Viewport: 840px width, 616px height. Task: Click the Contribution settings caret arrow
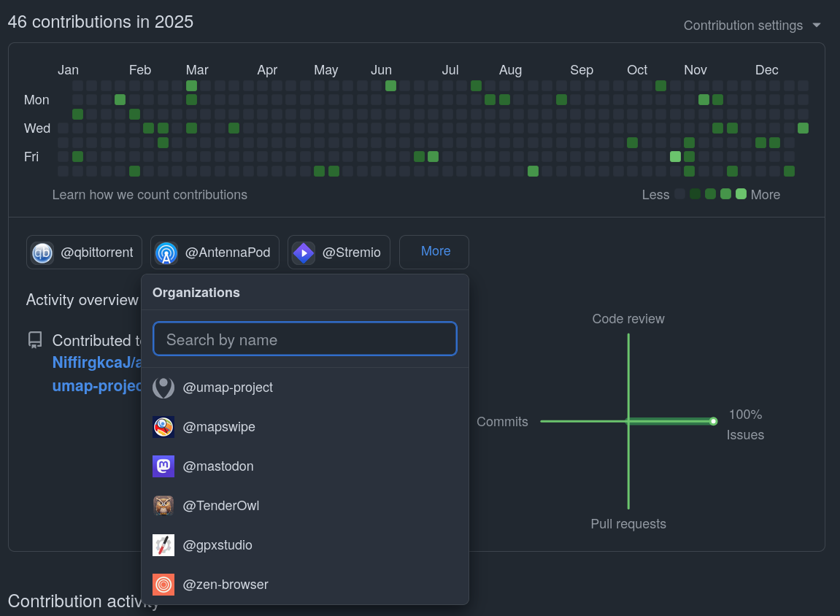[x=817, y=26]
